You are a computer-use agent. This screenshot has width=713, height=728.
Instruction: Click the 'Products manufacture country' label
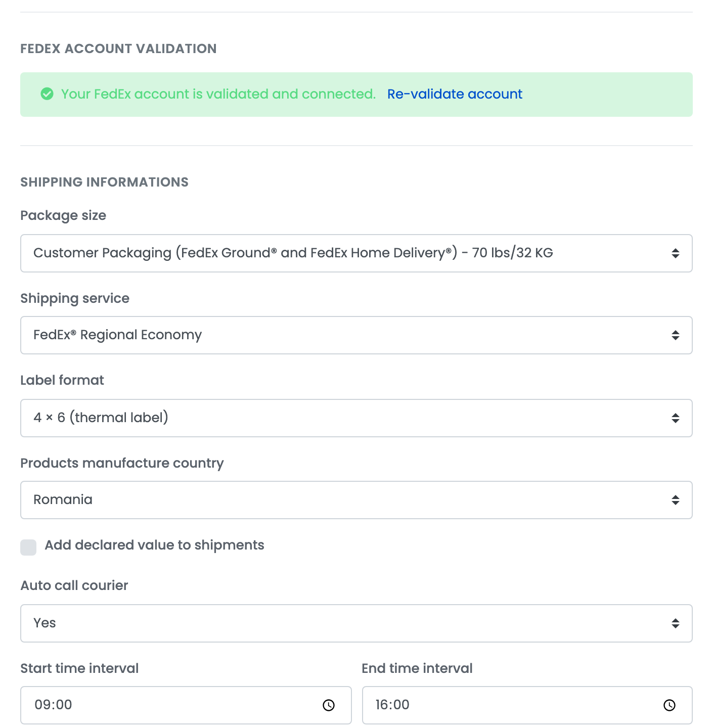tap(122, 463)
